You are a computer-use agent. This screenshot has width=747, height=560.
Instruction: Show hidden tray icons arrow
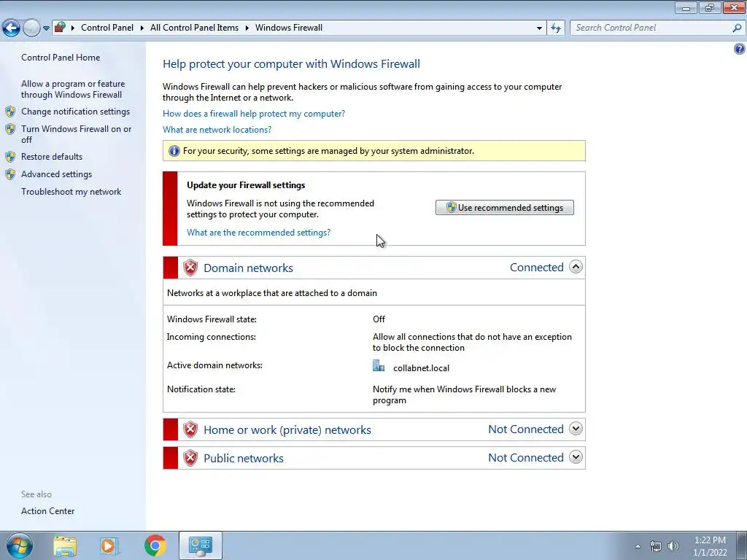pos(638,546)
